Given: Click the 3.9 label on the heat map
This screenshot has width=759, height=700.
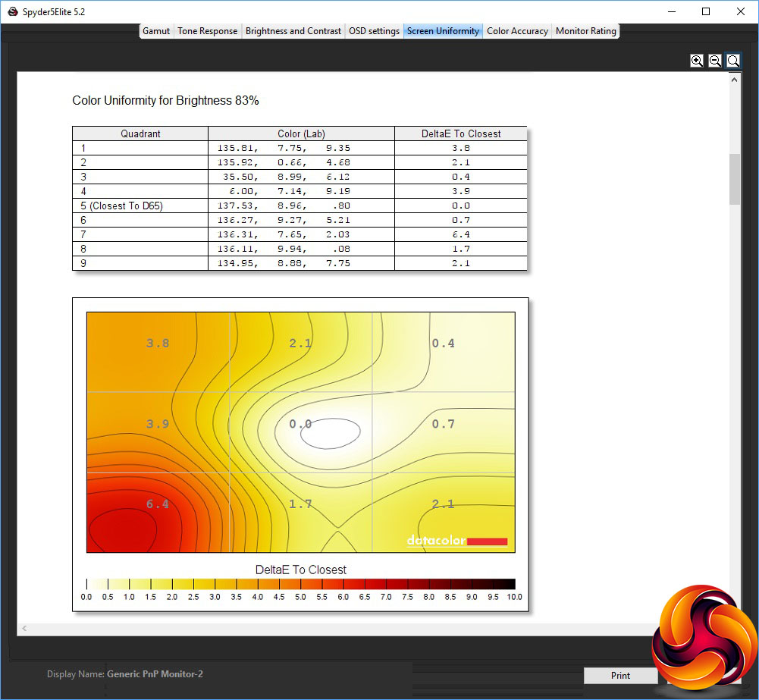Looking at the screenshot, I should [158, 424].
